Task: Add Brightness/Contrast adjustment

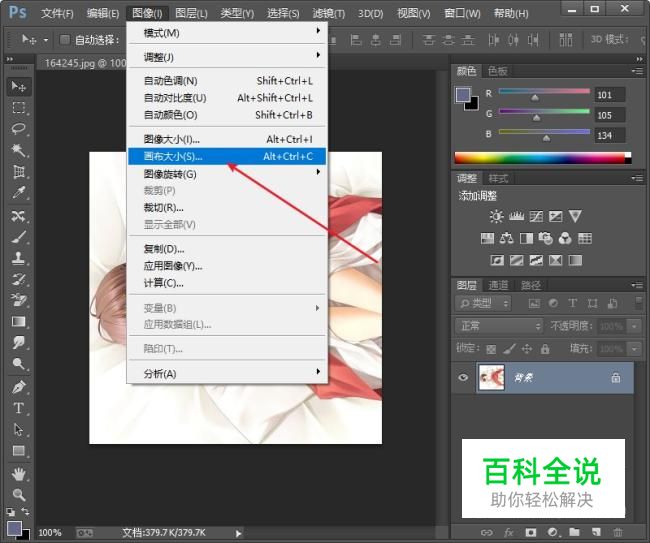Action: 496,216
